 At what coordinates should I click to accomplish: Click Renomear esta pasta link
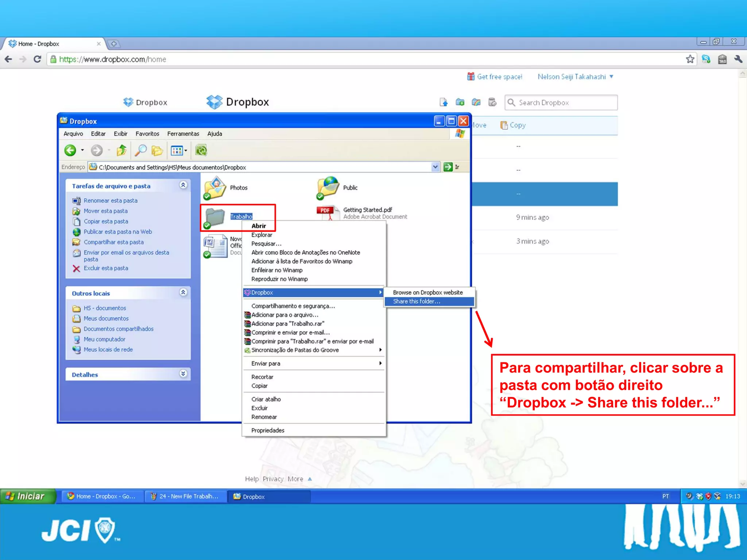(x=111, y=201)
